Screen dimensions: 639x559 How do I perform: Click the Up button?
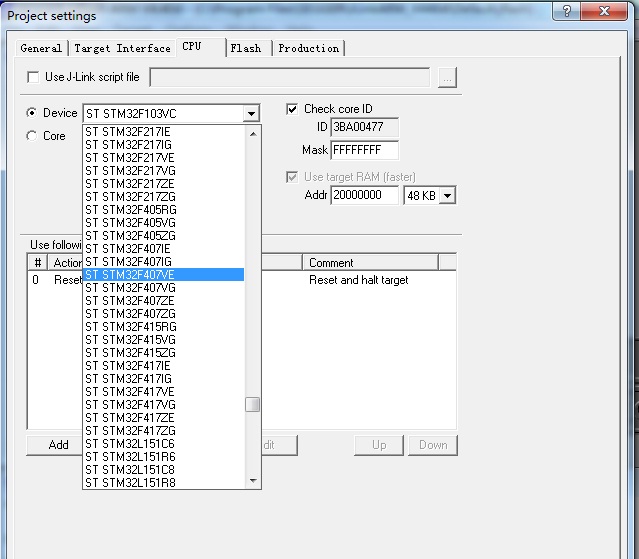click(x=379, y=445)
